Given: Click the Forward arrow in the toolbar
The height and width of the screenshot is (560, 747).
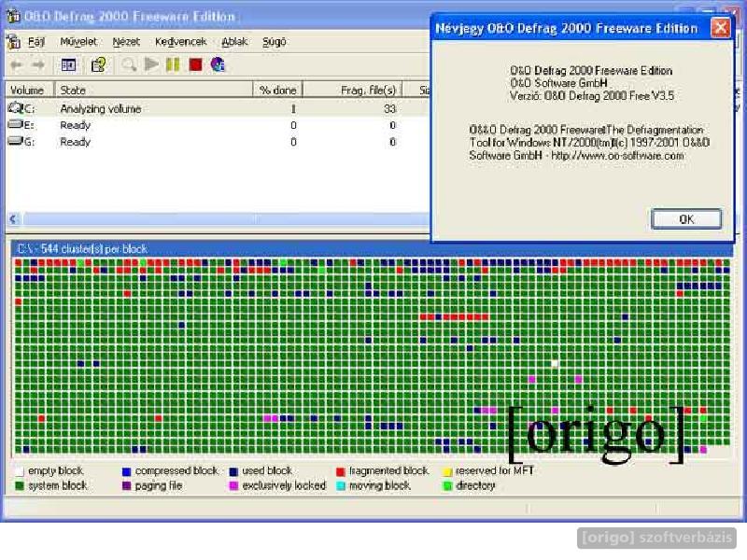Looking at the screenshot, I should (38, 64).
